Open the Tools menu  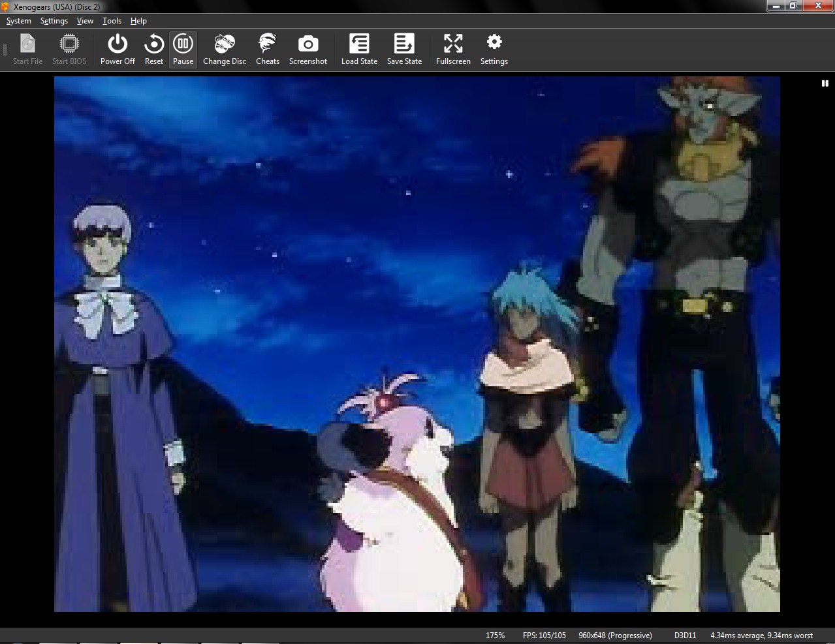112,21
